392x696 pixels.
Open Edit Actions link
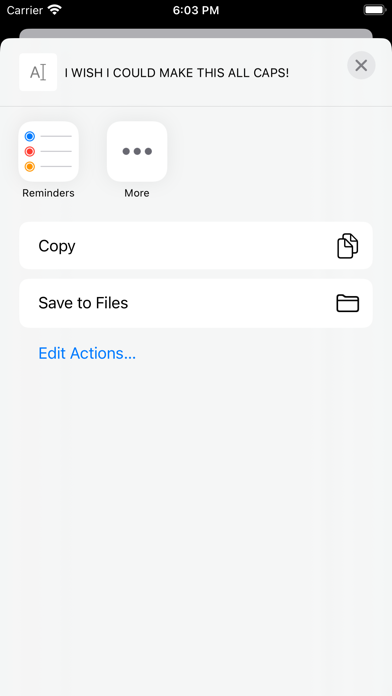pos(87,353)
